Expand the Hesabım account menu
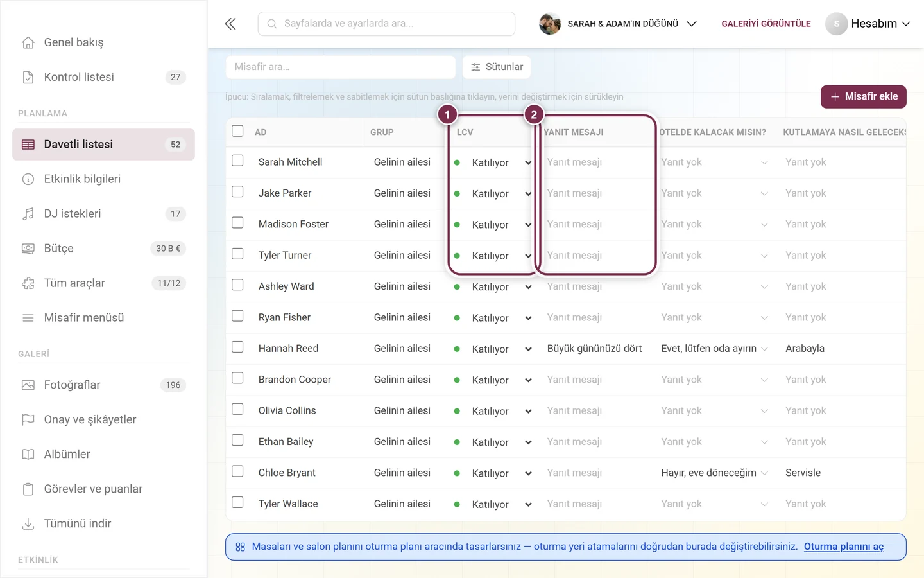 pyautogui.click(x=906, y=24)
